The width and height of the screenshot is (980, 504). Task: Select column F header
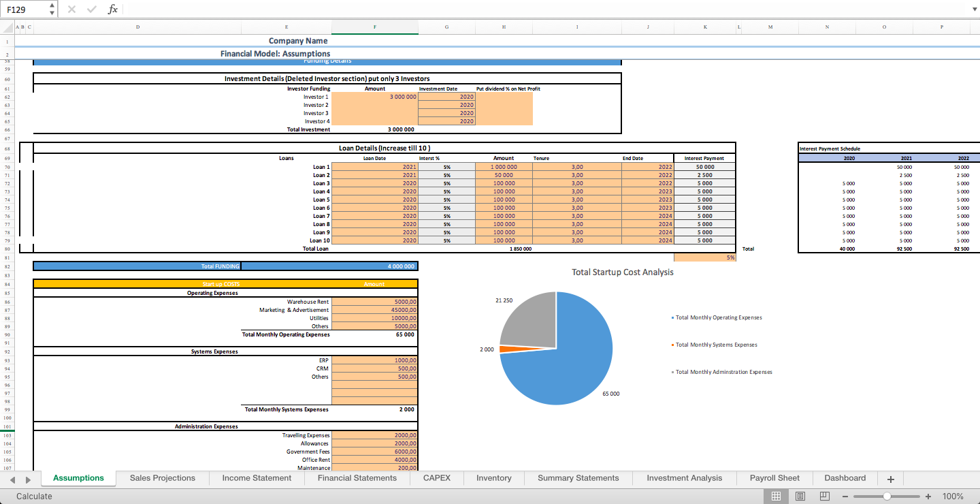pos(375,27)
